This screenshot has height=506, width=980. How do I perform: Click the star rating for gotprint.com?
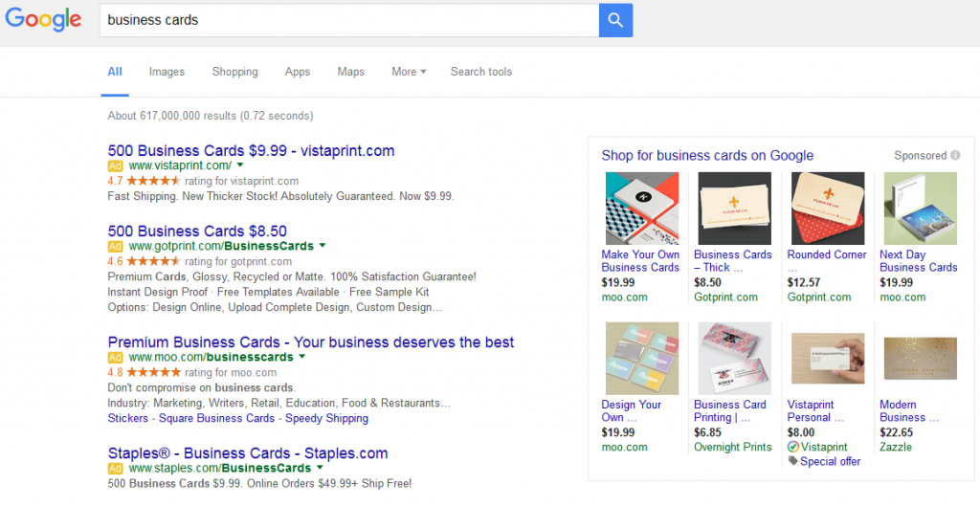pos(154,262)
